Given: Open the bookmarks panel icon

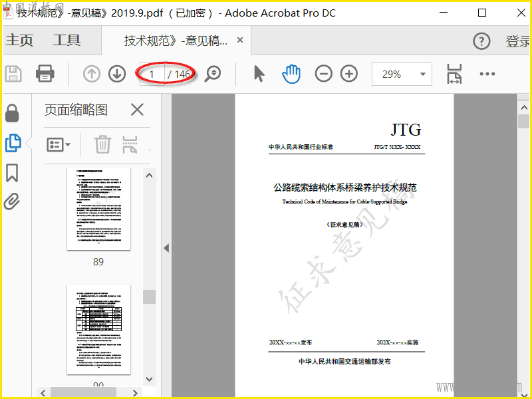Looking at the screenshot, I should coord(12,173).
